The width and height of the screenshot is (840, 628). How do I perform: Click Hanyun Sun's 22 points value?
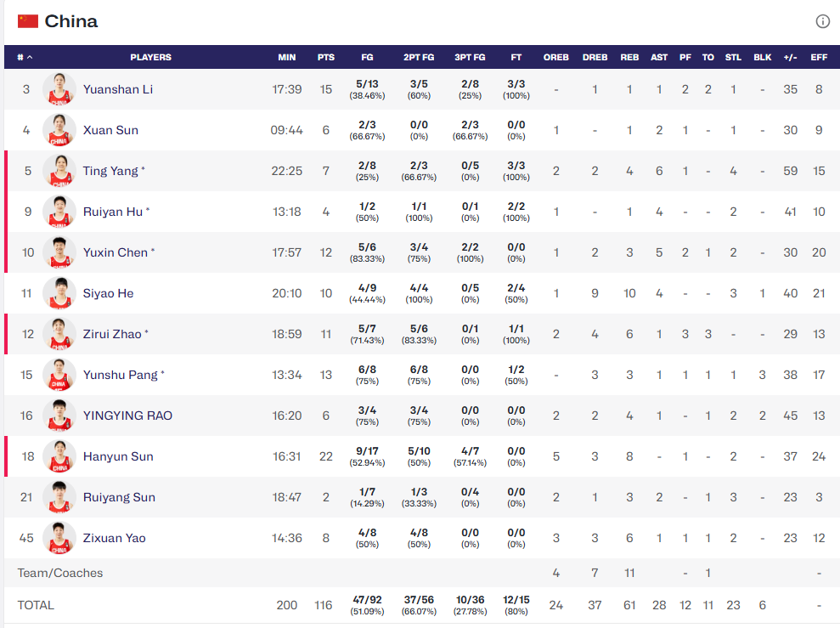tap(325, 456)
